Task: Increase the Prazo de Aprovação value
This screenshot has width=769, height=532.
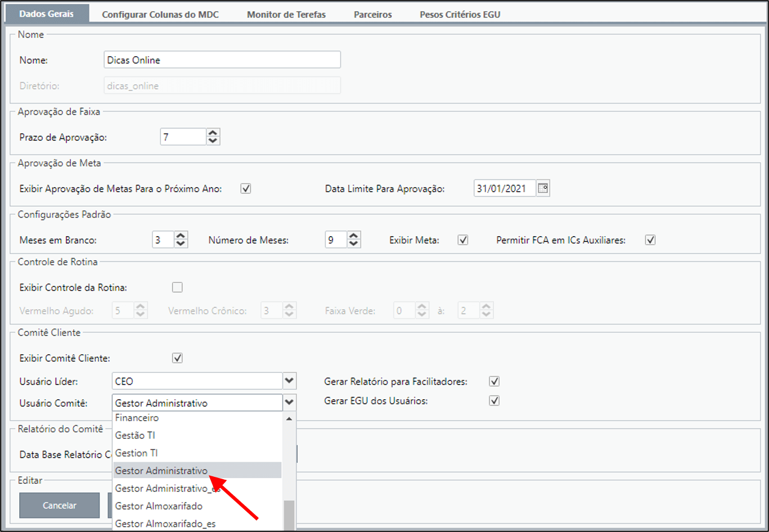Action: tap(213, 133)
